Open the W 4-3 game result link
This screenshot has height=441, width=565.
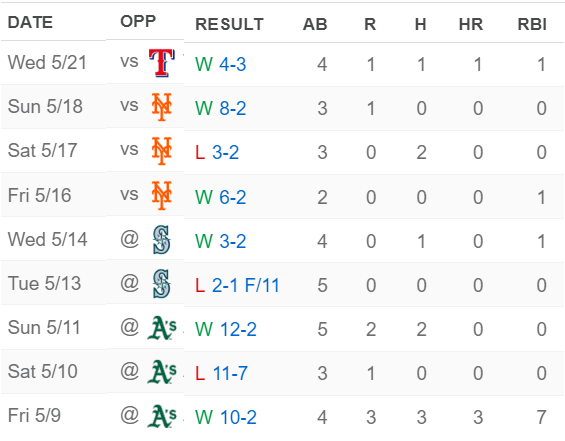(221, 64)
